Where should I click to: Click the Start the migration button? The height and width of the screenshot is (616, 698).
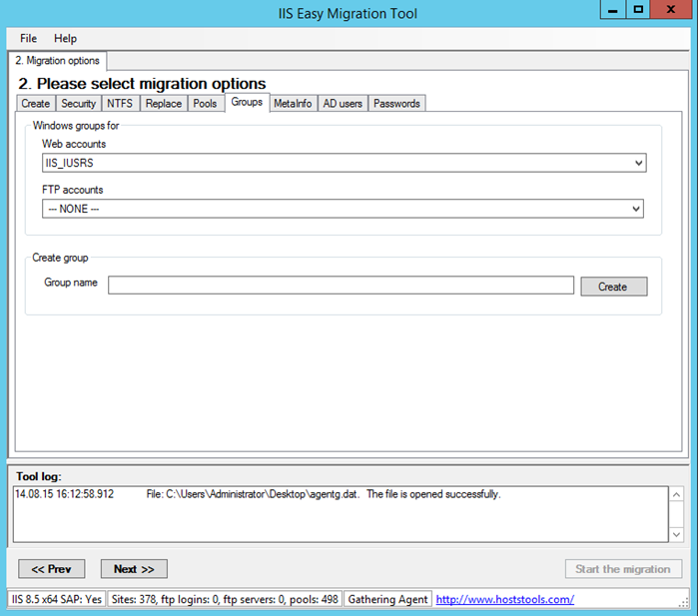[x=623, y=569]
